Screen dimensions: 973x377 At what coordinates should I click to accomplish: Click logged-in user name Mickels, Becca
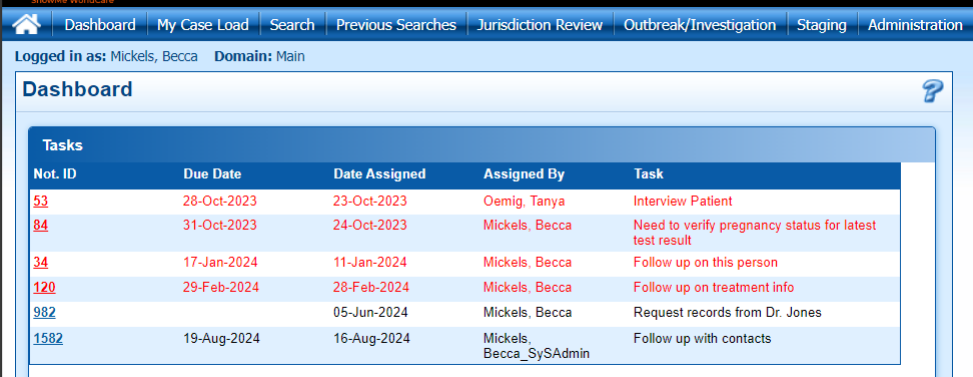click(x=154, y=57)
